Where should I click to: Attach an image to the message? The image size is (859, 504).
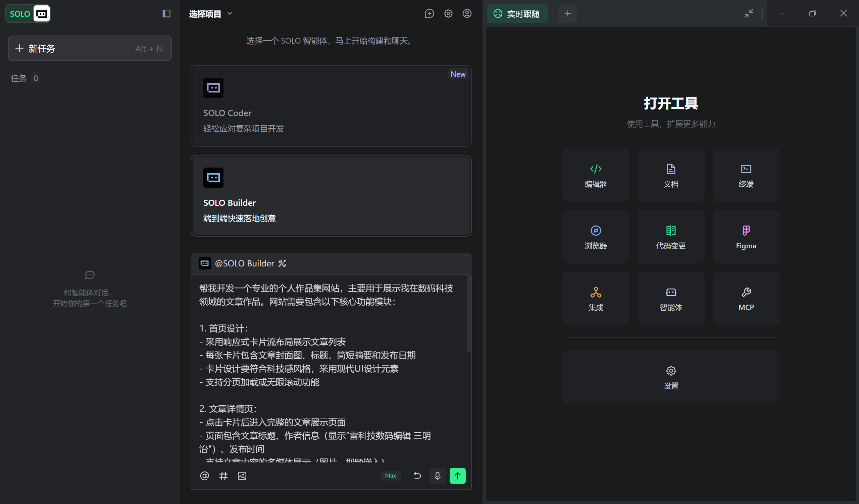(242, 476)
